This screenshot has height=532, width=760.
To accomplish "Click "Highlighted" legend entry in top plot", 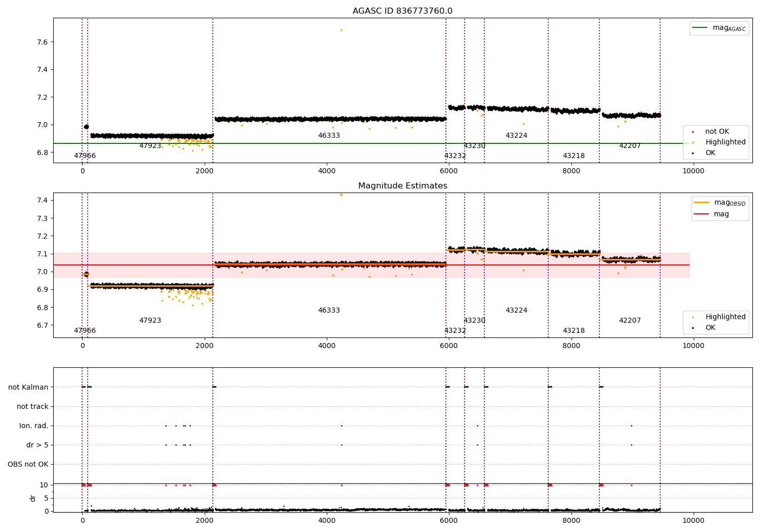I will (x=719, y=142).
